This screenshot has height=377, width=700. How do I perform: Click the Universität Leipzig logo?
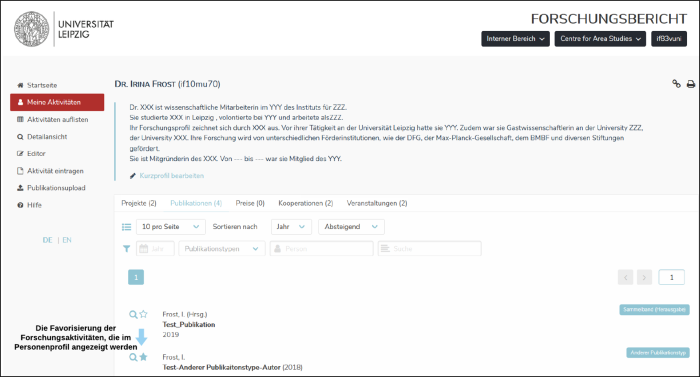[x=64, y=29]
